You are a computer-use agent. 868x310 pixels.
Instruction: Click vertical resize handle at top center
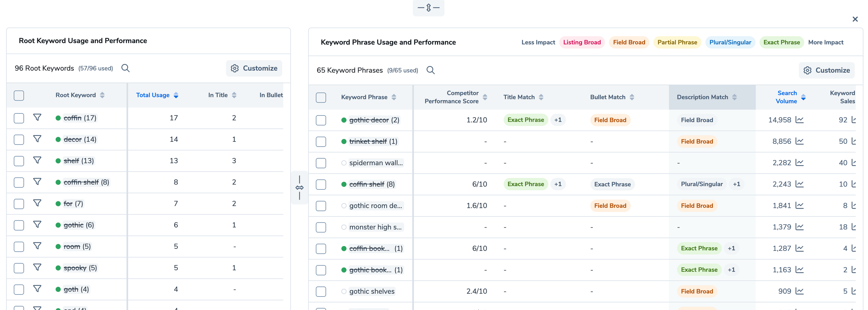coord(428,7)
